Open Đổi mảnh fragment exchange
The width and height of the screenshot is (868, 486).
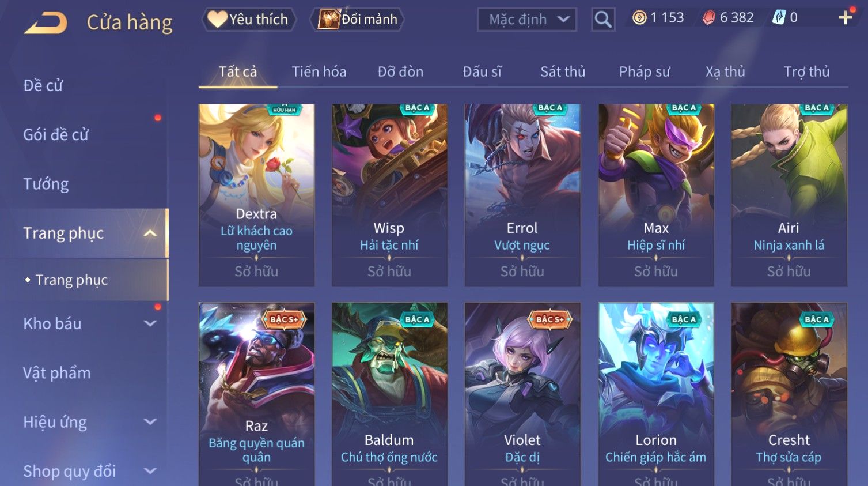coord(357,20)
